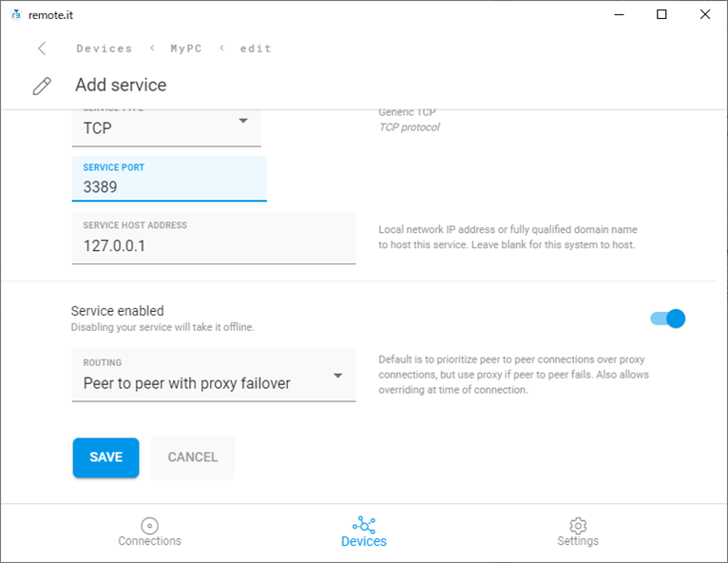Minimize the remote.it window
Image resolution: width=728 pixels, height=563 pixels.
pos(619,15)
